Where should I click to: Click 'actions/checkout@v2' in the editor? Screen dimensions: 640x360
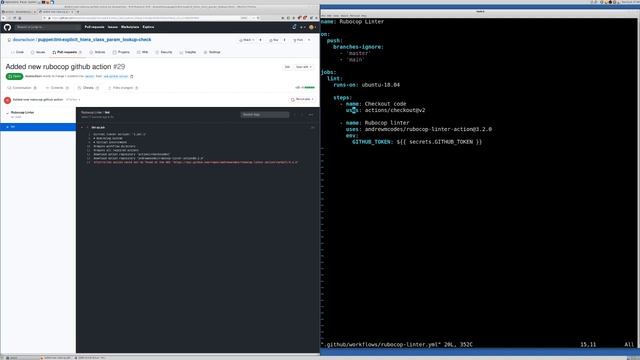point(395,110)
